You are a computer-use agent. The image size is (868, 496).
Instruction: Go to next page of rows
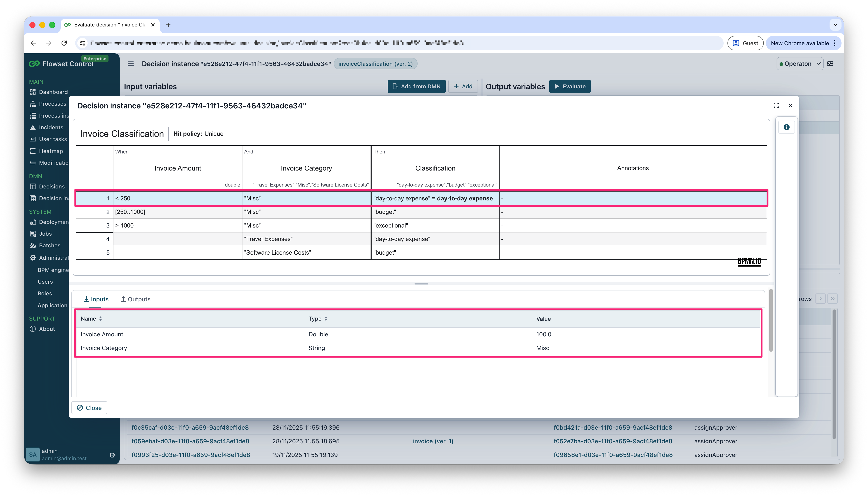pos(820,299)
